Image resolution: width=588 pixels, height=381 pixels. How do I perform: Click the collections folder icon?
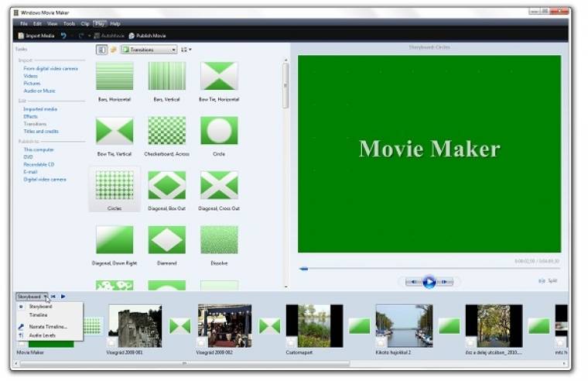113,50
